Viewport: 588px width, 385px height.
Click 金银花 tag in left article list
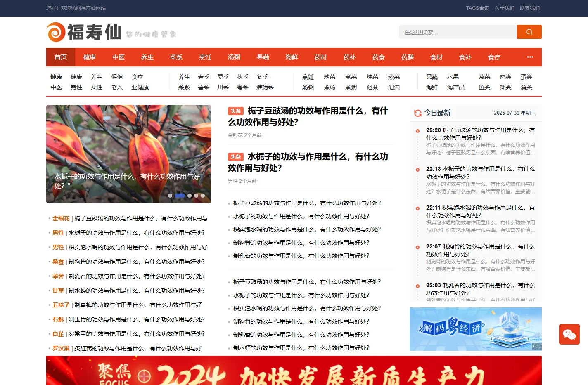[x=61, y=218]
